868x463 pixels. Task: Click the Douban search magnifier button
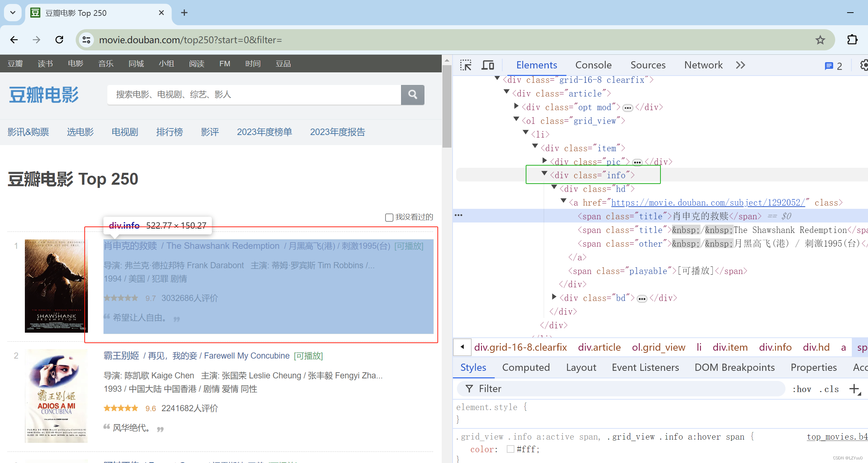tap(413, 95)
